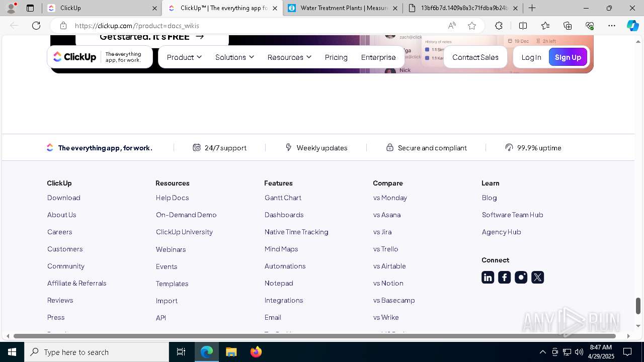This screenshot has width=644, height=362.
Task: Open the Blog link
Action: click(489, 198)
